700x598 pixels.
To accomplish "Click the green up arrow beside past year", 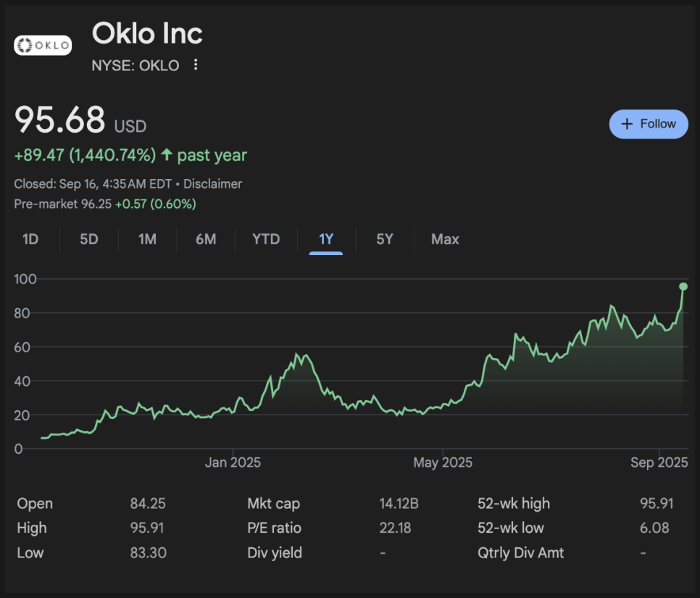I will pos(167,155).
